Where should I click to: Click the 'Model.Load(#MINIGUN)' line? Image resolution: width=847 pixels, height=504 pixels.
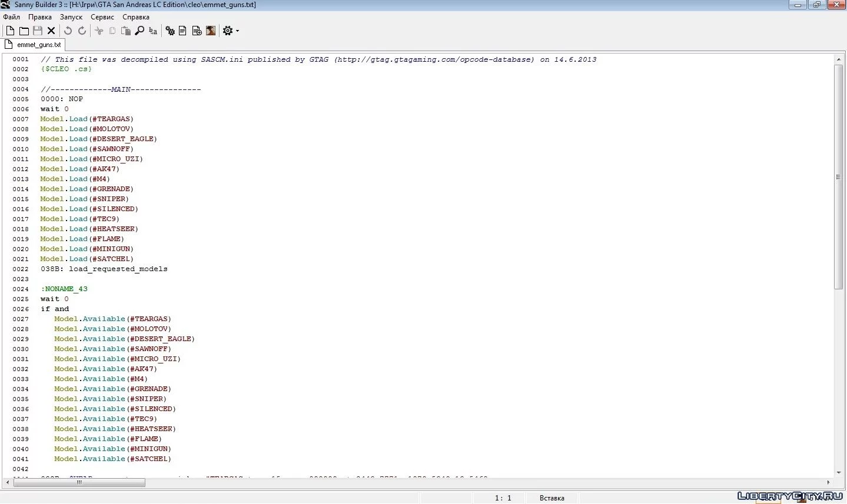tap(87, 249)
